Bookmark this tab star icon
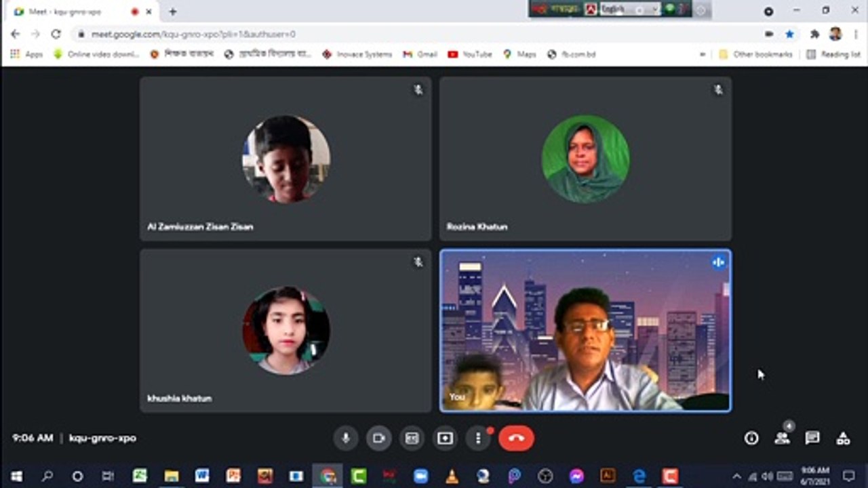Screen dimensions: 868x488 tap(789, 34)
